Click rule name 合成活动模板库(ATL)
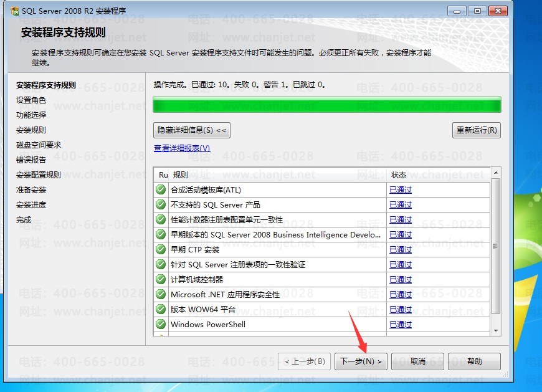Screen dimensions: 542x392 point(206,190)
